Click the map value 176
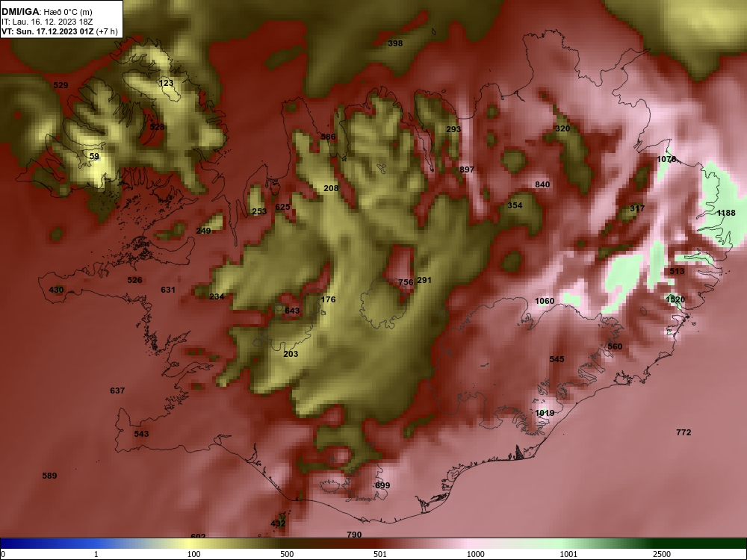Image resolution: width=747 pixels, height=560 pixels. pyautogui.click(x=328, y=299)
